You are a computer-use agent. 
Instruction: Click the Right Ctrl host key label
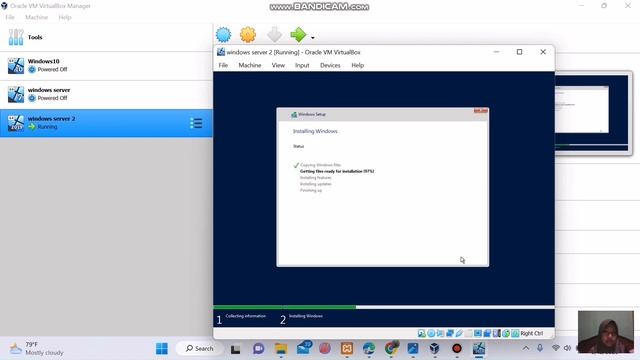pos(532,333)
